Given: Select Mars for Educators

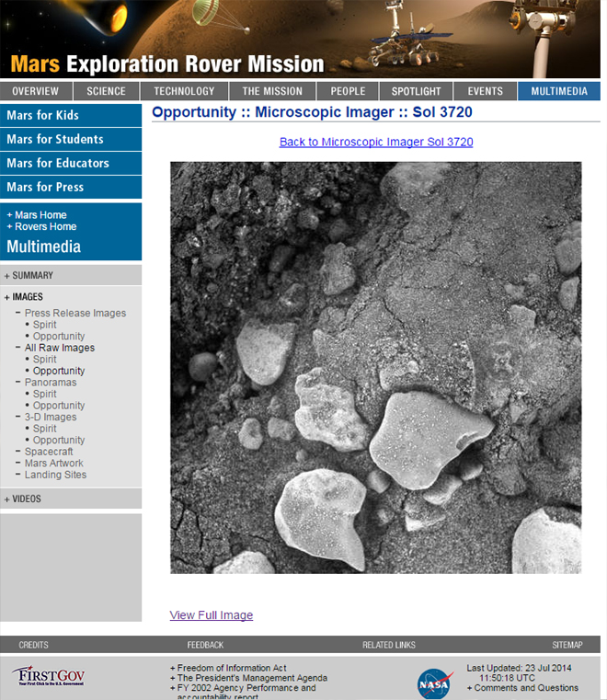Looking at the screenshot, I should 57,163.
